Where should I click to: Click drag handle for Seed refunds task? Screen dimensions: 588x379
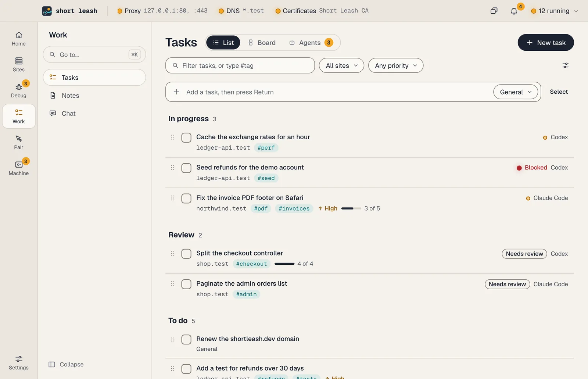[172, 168]
